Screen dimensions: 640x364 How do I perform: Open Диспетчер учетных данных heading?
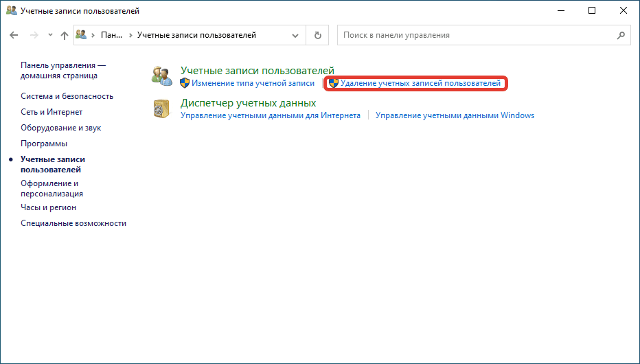248,103
